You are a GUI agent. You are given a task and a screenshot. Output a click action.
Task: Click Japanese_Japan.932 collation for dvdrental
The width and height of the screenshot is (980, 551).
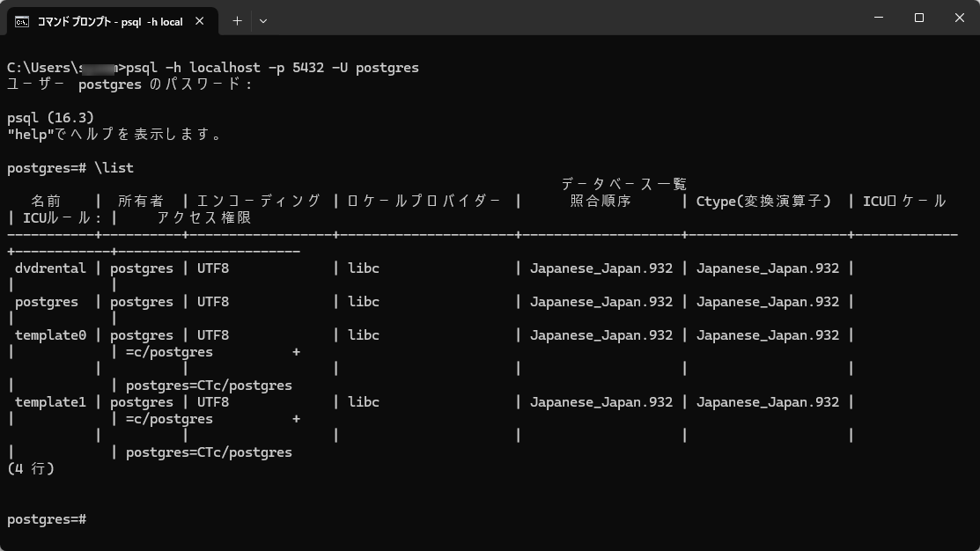click(x=600, y=268)
